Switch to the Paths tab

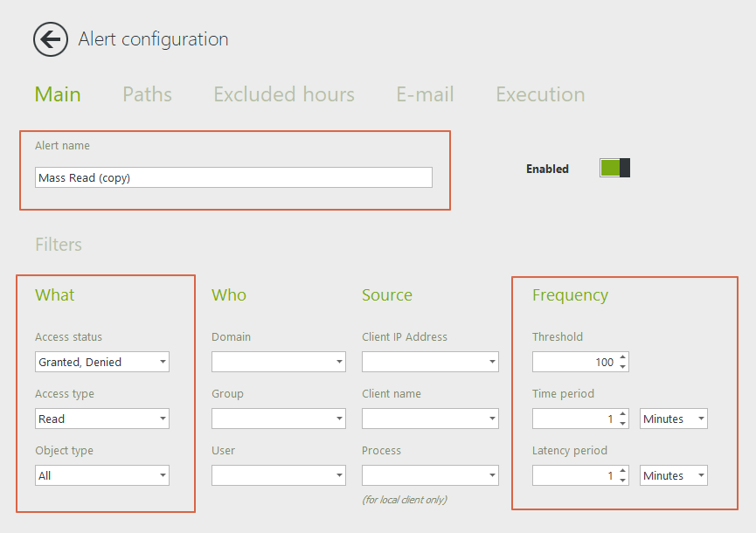point(147,94)
